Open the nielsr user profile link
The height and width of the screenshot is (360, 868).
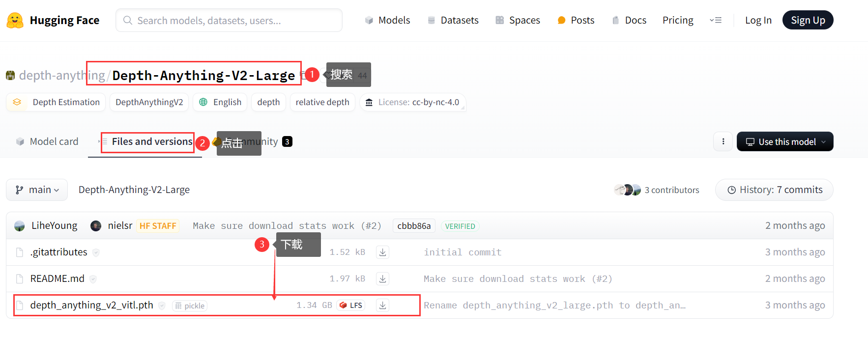click(120, 225)
